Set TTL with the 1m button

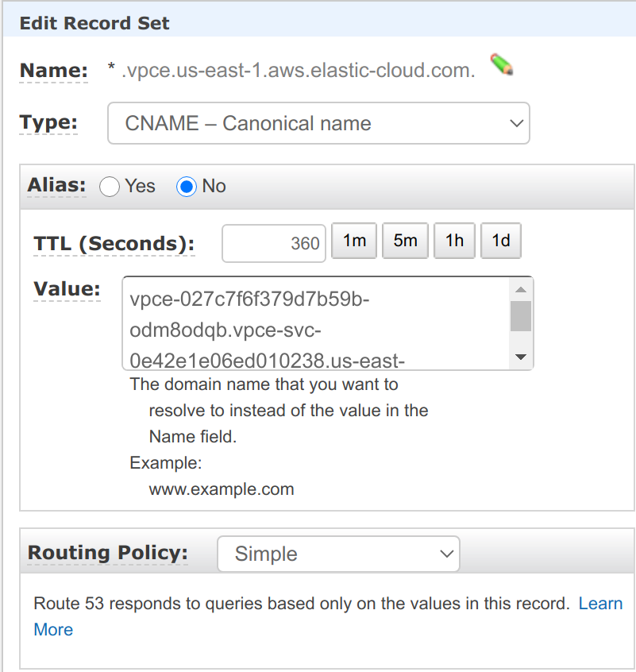coord(354,241)
